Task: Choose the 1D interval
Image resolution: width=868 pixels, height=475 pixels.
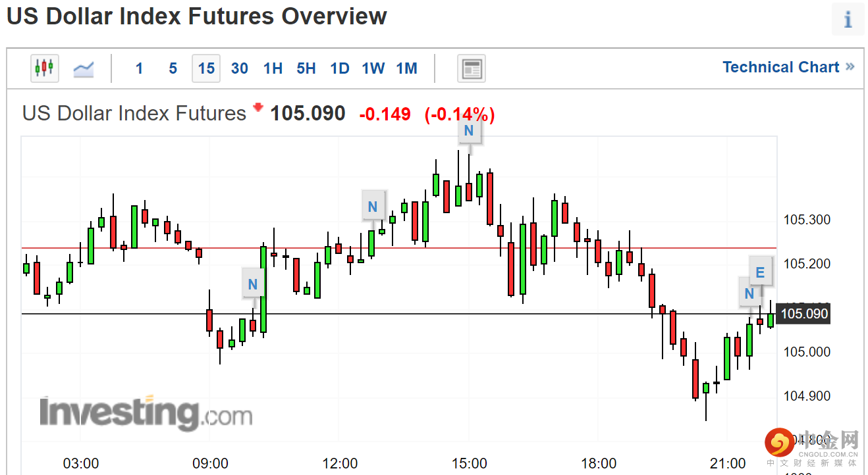Action: (x=340, y=68)
